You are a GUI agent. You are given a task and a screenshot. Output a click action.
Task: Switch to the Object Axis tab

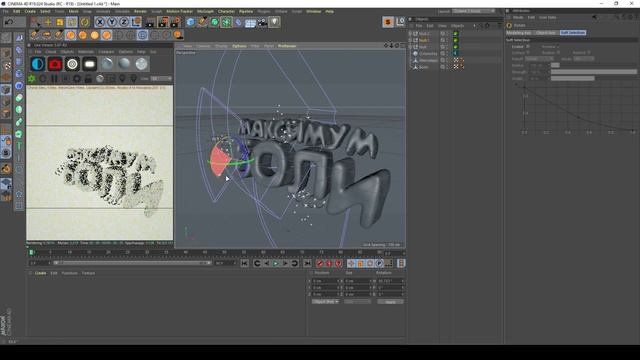coord(546,33)
